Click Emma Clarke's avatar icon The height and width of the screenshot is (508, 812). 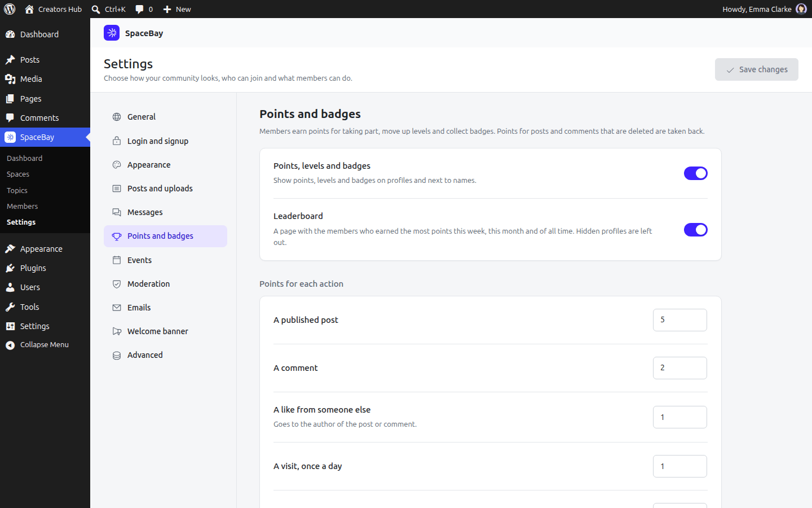tap(801, 9)
